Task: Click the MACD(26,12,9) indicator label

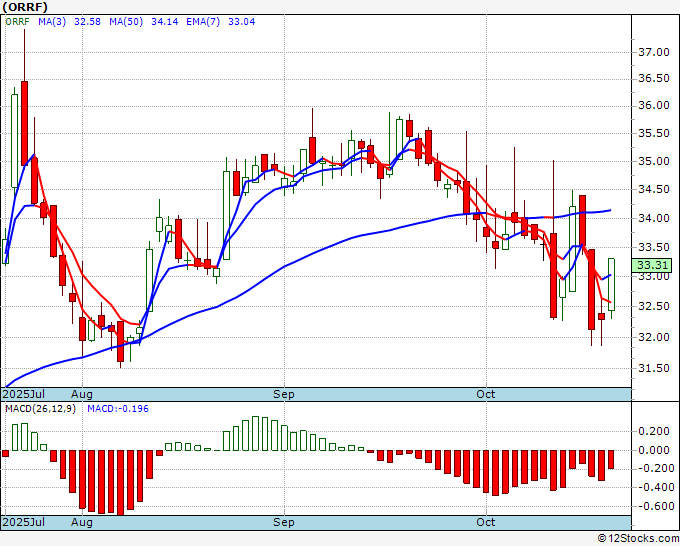Action: [40, 409]
